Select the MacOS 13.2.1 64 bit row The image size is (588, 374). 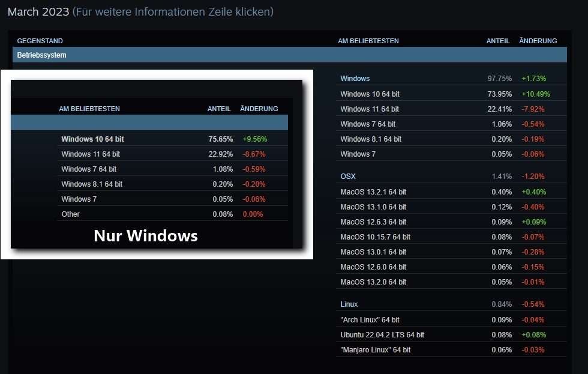tap(451, 192)
